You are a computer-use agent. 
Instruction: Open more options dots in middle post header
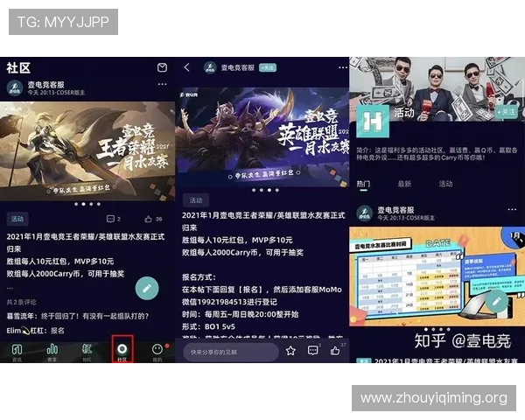[343, 67]
